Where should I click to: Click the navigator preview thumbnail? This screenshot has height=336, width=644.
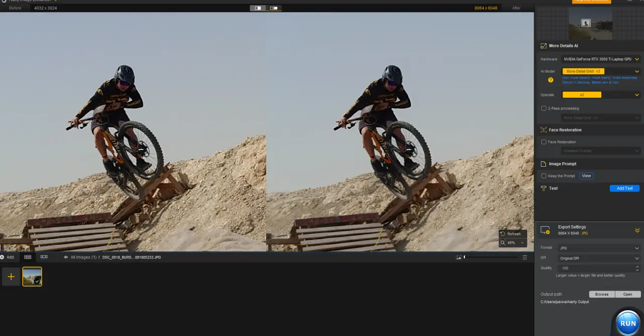590,23
